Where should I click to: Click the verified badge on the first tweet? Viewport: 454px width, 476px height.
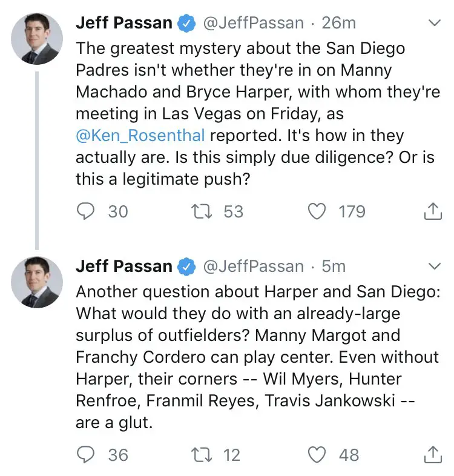186,24
